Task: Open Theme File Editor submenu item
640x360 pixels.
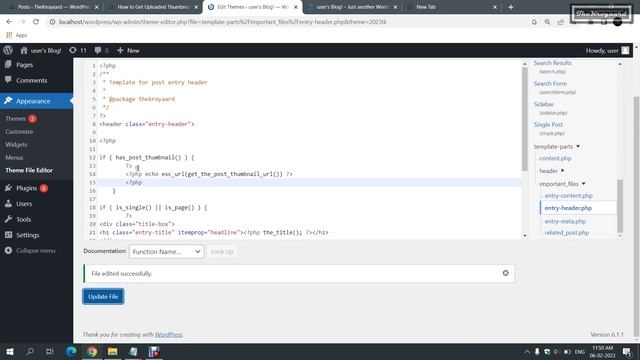Action: click(29, 170)
